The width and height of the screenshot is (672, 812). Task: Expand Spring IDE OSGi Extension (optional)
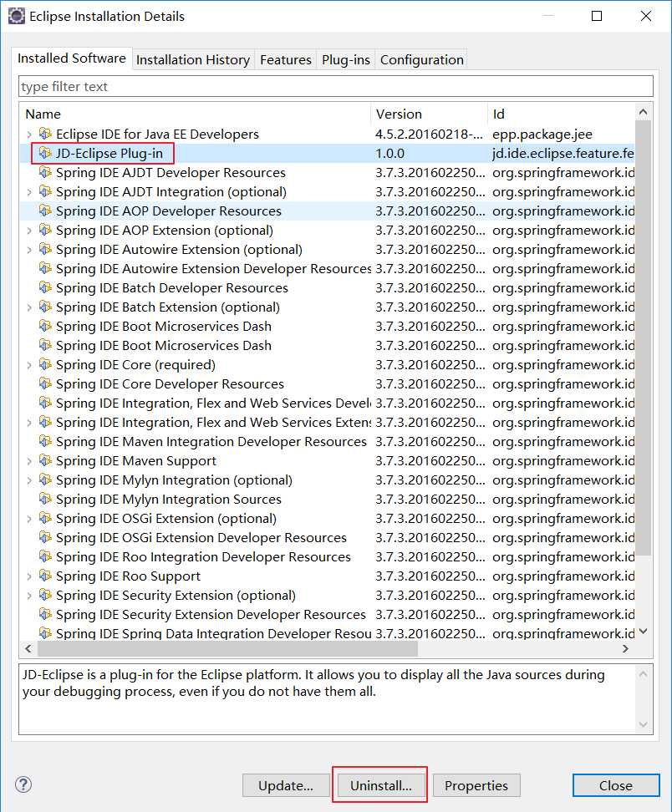point(29,519)
